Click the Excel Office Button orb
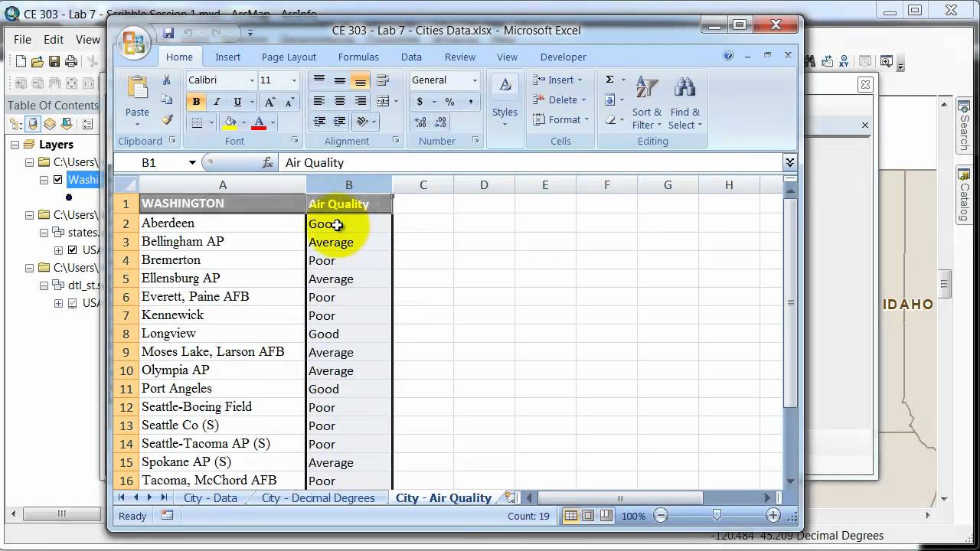The width and height of the screenshot is (980, 551). click(x=136, y=43)
